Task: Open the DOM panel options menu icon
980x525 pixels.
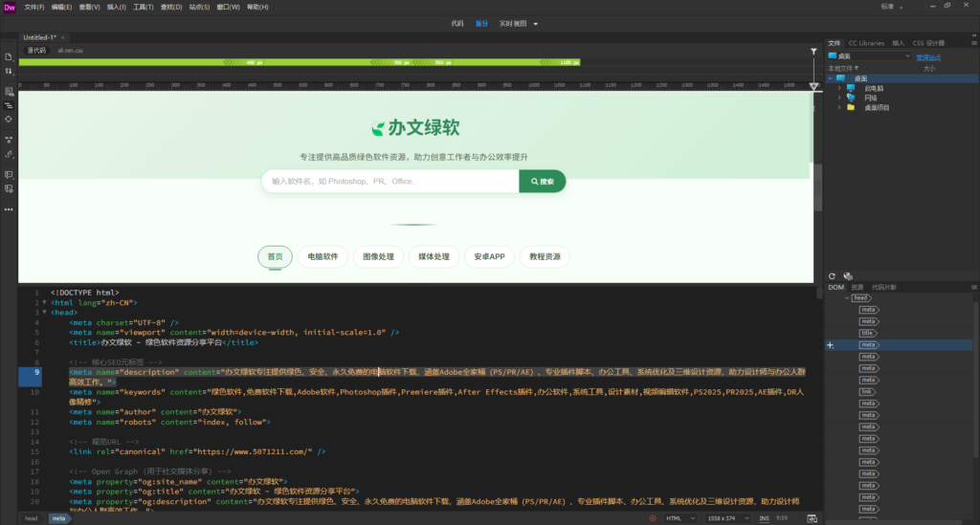Action: click(973, 287)
